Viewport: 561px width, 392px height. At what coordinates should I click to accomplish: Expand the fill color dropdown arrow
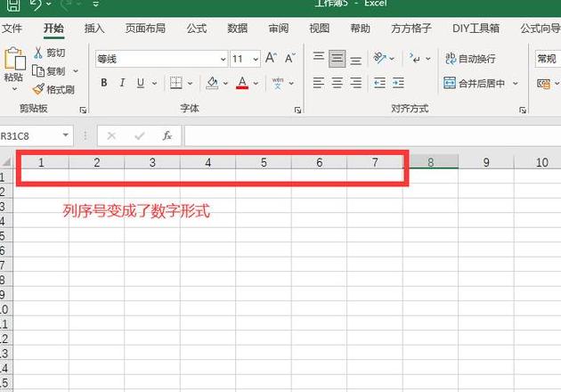[225, 84]
